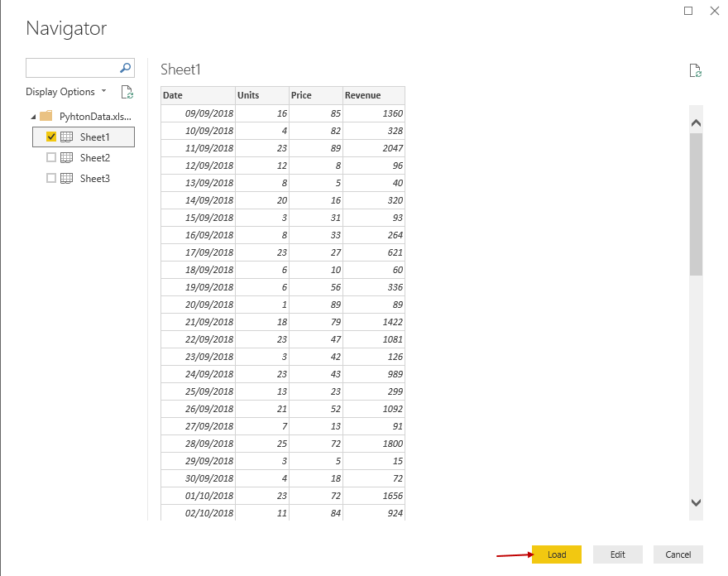Click the date cell 20/09/2018

tap(199, 305)
